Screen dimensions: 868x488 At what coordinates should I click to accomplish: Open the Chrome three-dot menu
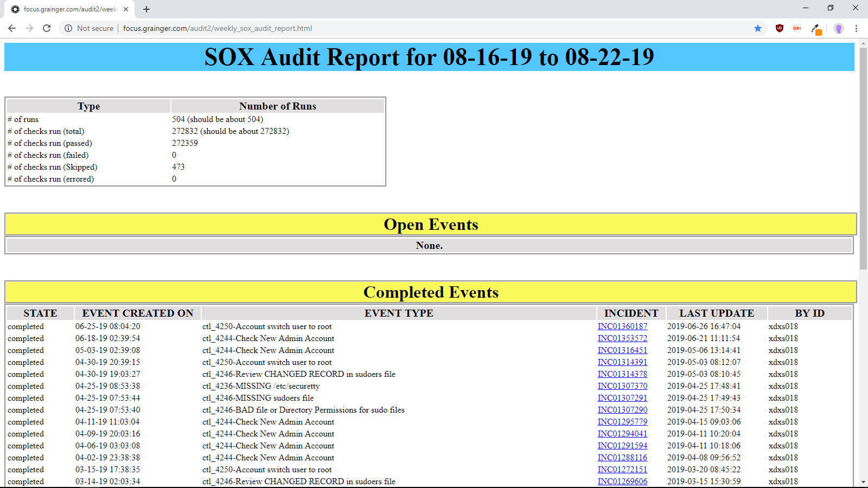click(x=857, y=28)
